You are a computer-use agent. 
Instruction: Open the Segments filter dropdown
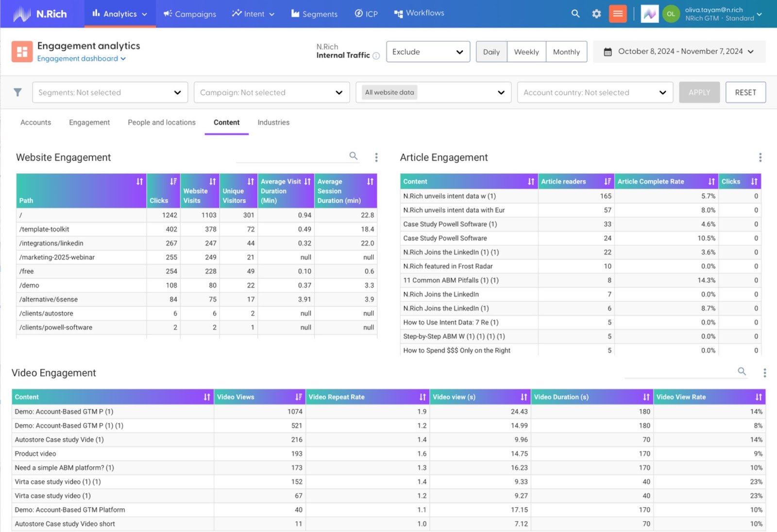(110, 92)
